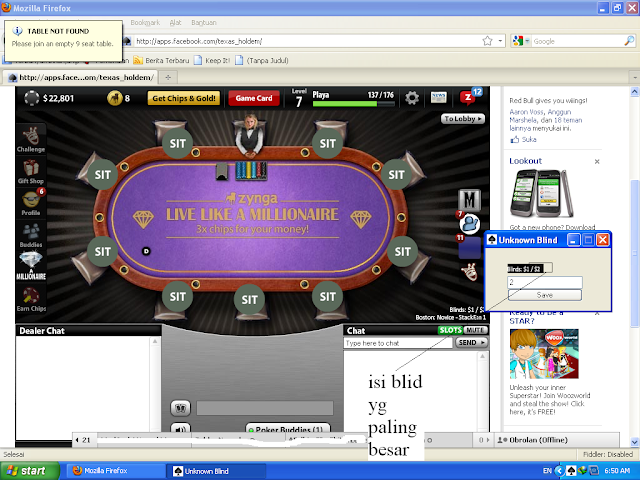Screen dimensions: 640x480
Task: Click the Level 7 XP progress bar
Action: tap(353, 104)
